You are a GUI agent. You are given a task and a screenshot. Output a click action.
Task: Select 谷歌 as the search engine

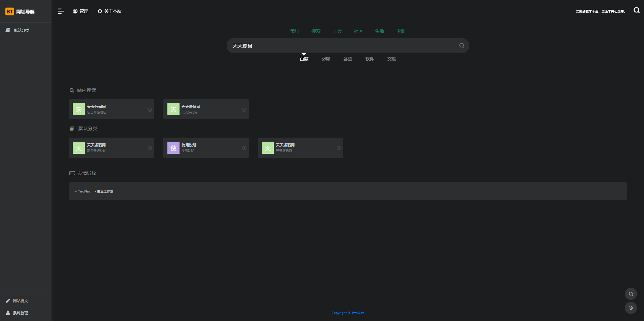coord(348,59)
